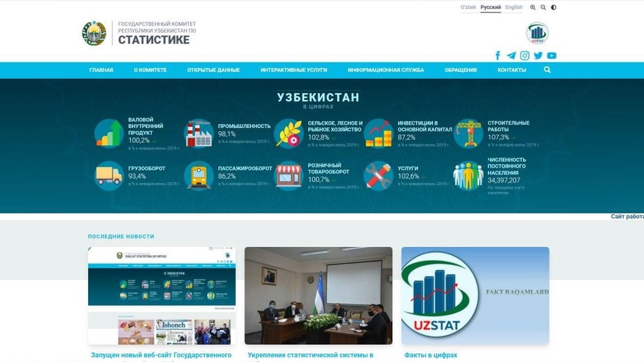The width and height of the screenshot is (644, 362).
Task: Click the zoom in magnifier icon
Action: tap(533, 8)
